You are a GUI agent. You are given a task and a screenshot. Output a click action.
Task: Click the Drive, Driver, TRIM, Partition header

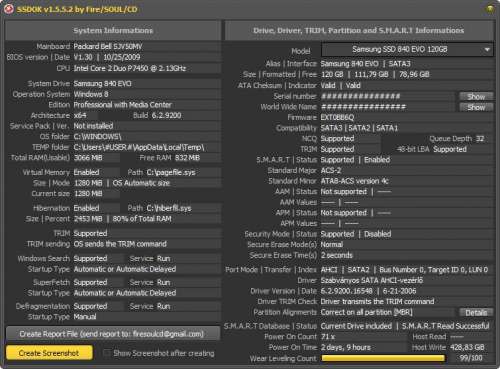(359, 30)
